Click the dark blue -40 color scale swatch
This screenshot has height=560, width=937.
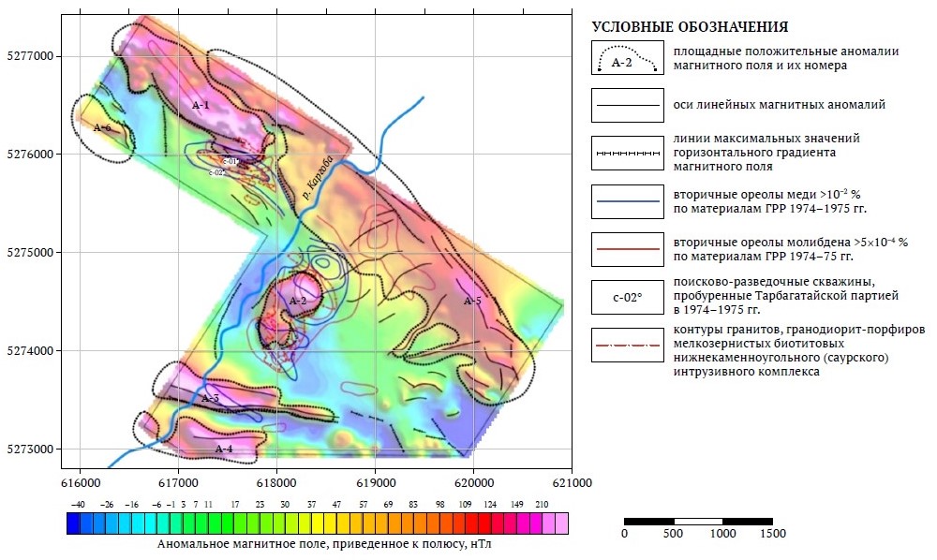click(73, 523)
